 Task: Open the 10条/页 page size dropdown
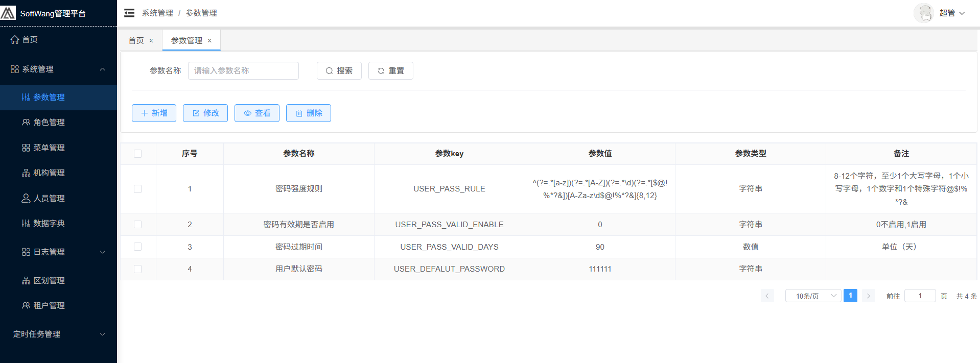click(x=812, y=296)
